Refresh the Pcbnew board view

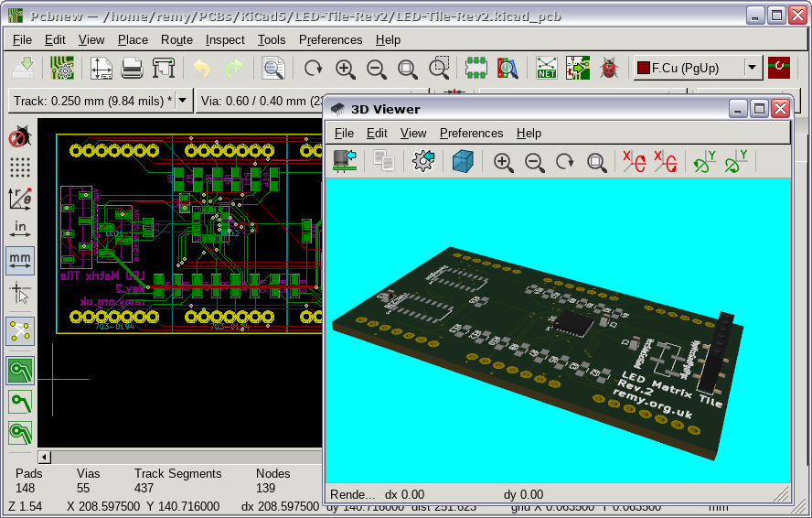tap(313, 68)
